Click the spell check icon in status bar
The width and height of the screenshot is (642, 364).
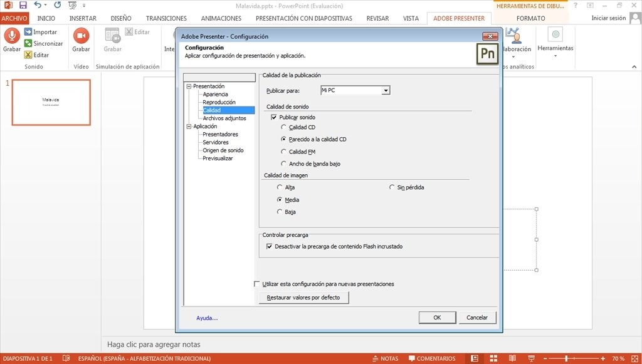tap(66, 358)
